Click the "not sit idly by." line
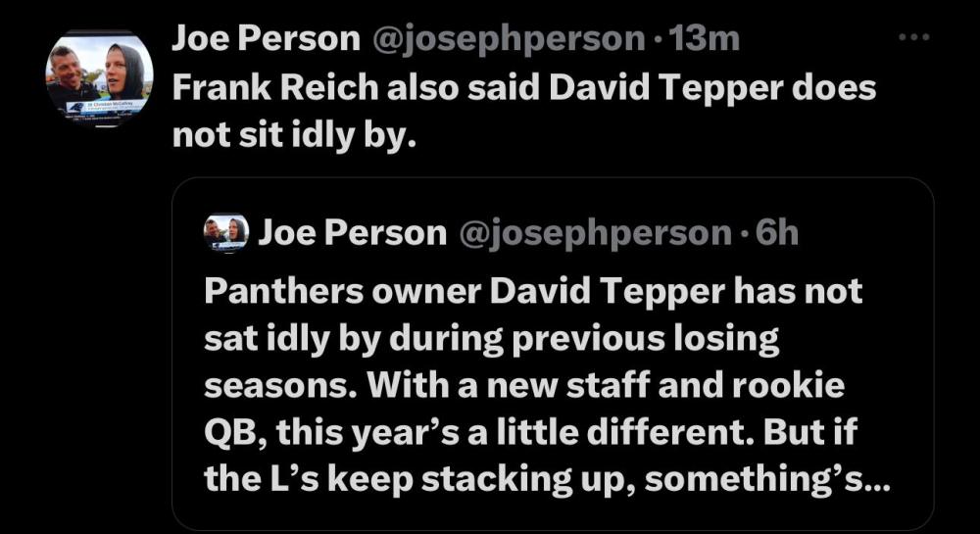Viewport: 980px width, 534px height. [x=294, y=134]
